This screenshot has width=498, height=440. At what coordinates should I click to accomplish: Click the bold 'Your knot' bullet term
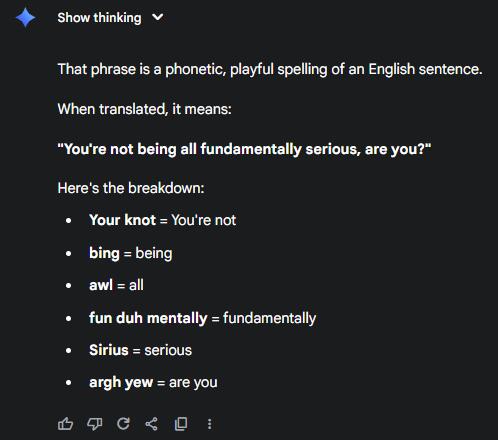(x=122, y=220)
